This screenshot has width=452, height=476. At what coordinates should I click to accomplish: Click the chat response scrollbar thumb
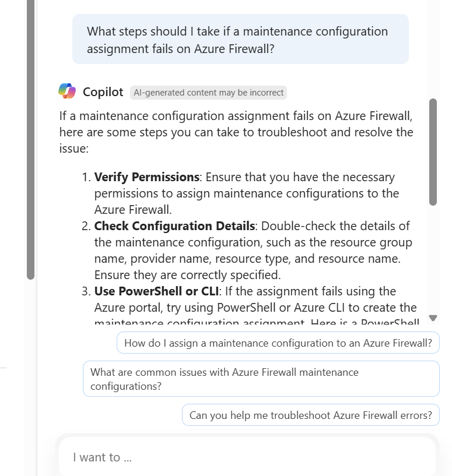[433, 151]
